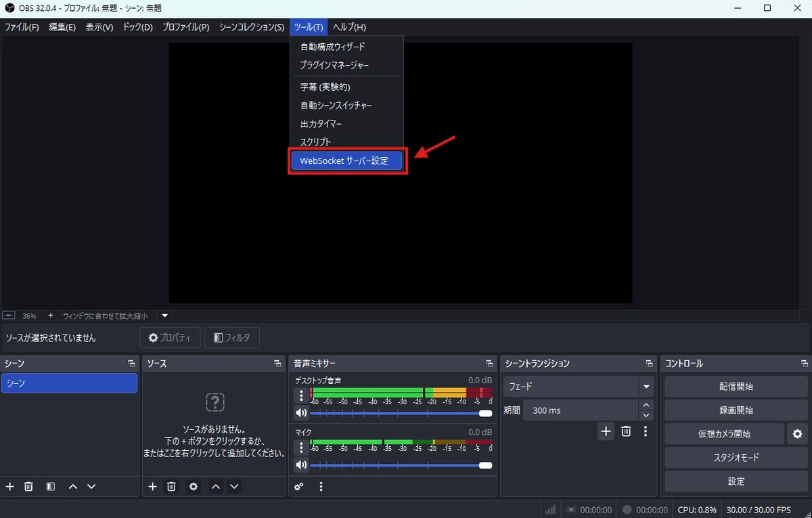
Task: Select 出力タイマー menu entry
Action: pyautogui.click(x=346, y=124)
